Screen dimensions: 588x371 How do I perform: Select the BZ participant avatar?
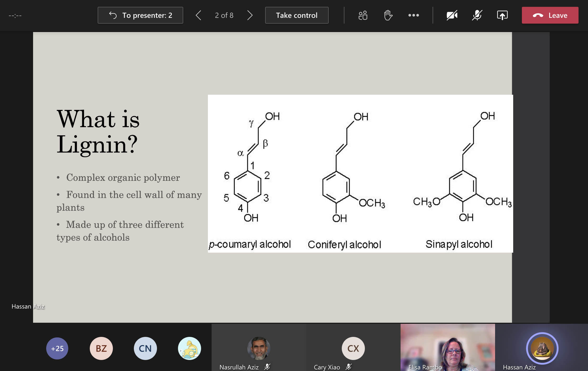pos(101,348)
